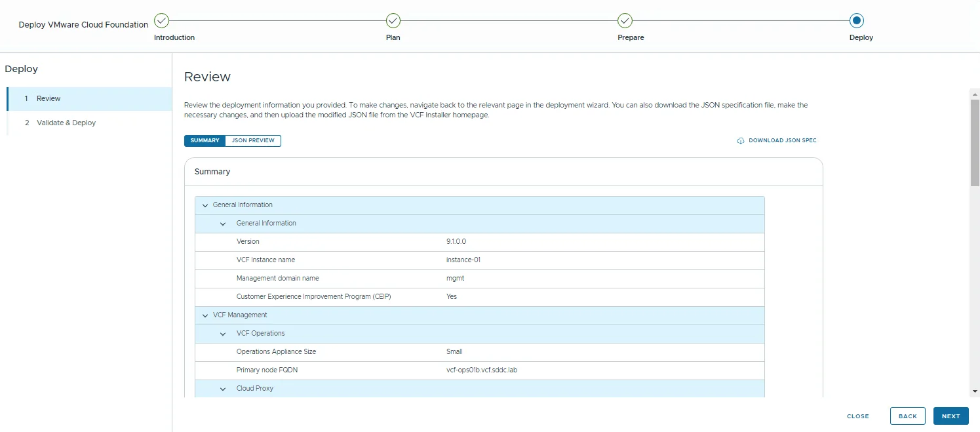Select the Review step in sidebar
Image resolution: width=980 pixels, height=432 pixels.
pos(90,99)
